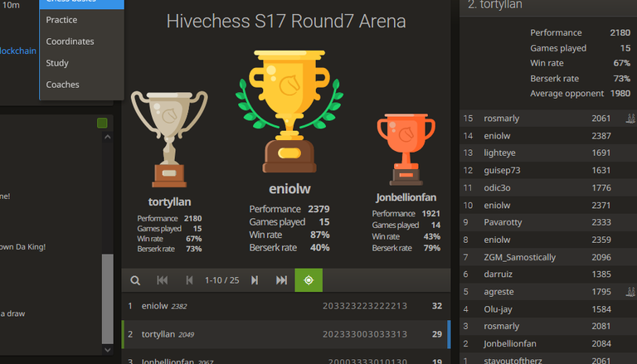Click the Hivechess S17 Round7 Arena title
Image resolution: width=637 pixels, height=364 pixels.
point(286,21)
